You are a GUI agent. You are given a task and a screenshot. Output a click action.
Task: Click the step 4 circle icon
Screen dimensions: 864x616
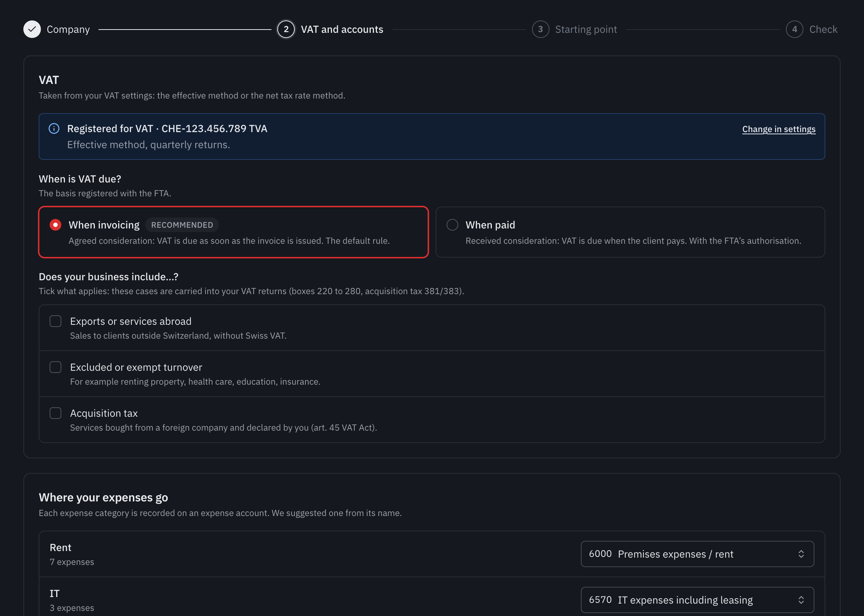click(795, 29)
